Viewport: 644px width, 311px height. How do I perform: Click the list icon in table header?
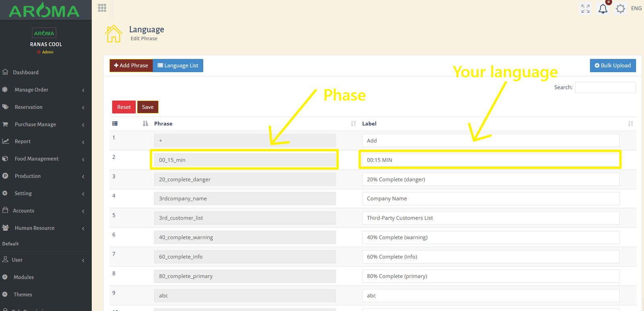115,124
